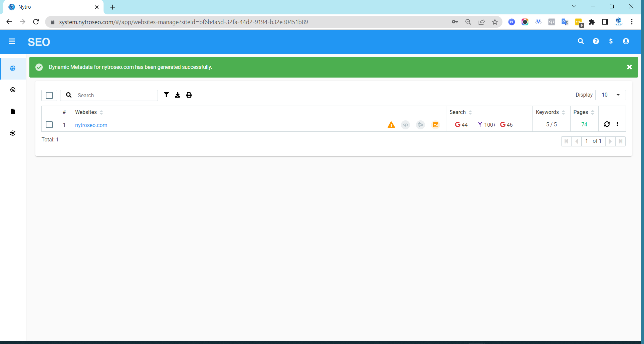Go to last page of results

click(620, 141)
